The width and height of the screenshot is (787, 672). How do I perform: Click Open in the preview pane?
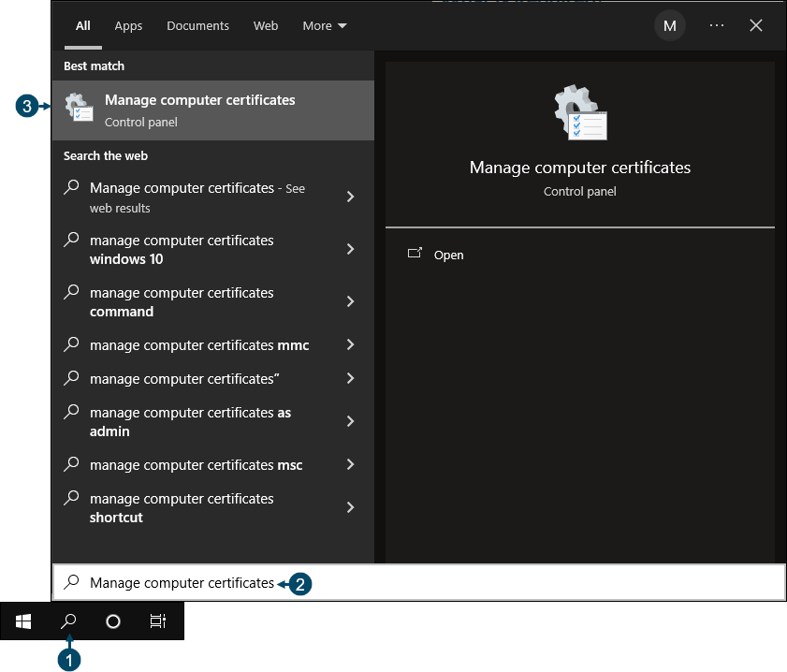[448, 255]
